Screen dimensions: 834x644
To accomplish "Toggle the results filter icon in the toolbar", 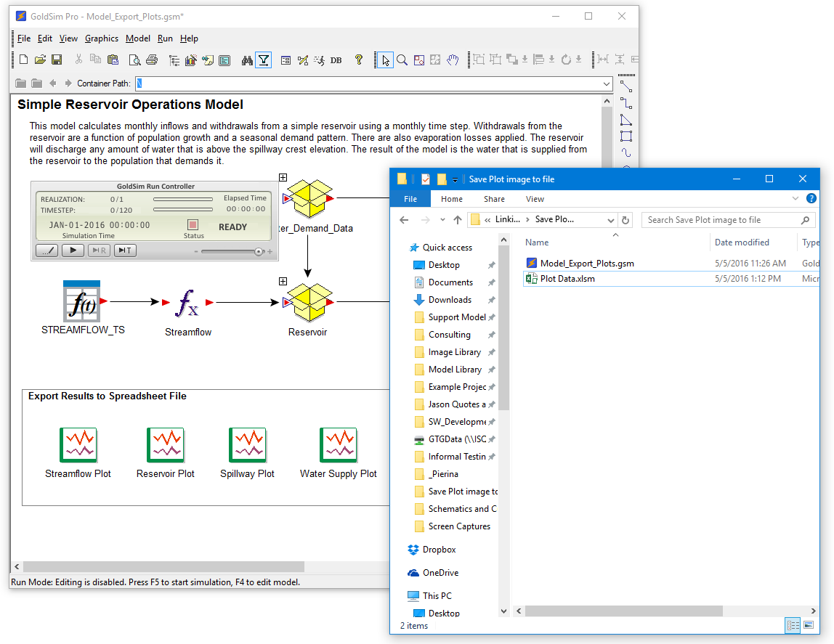I will tap(263, 60).
